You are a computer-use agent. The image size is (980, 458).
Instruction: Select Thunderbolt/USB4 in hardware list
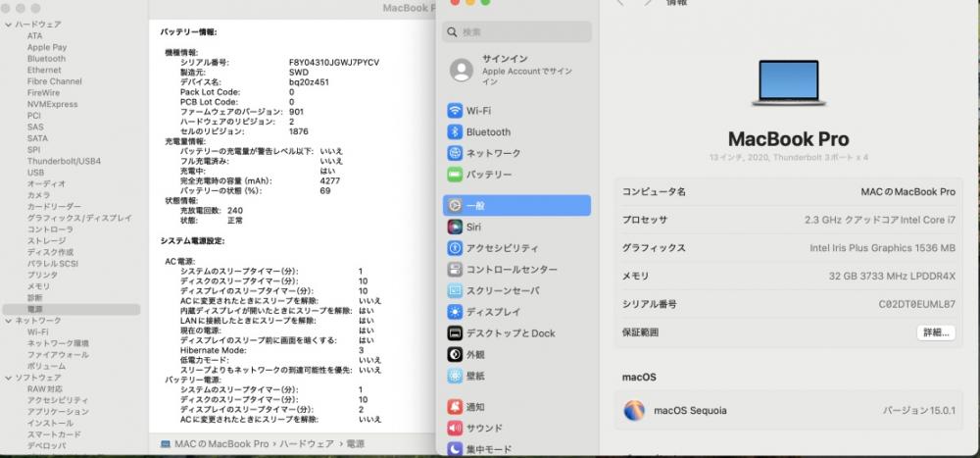point(64,162)
